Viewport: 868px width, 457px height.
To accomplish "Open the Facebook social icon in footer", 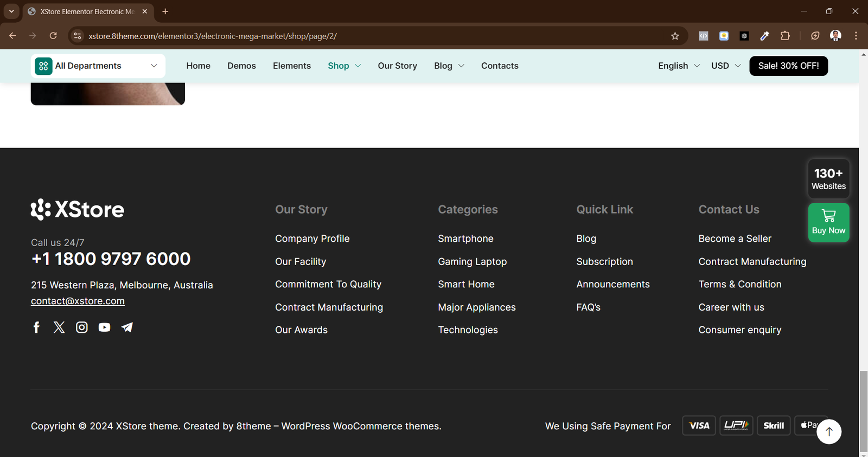I will 36,327.
